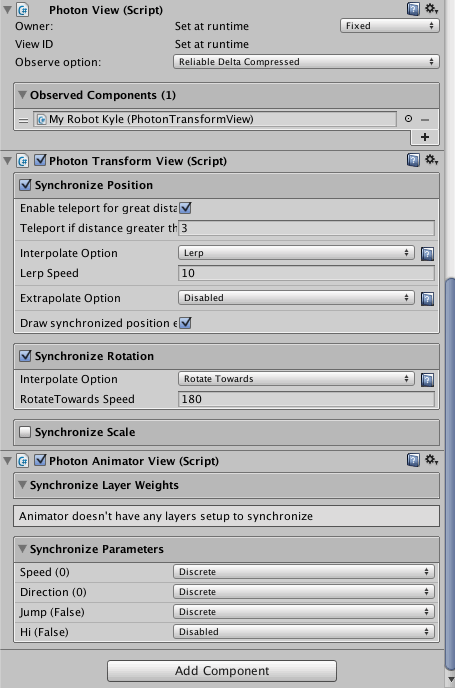The height and width of the screenshot is (688, 455).
Task: Open help icon beside position Interpolate Option
Action: (x=427, y=254)
